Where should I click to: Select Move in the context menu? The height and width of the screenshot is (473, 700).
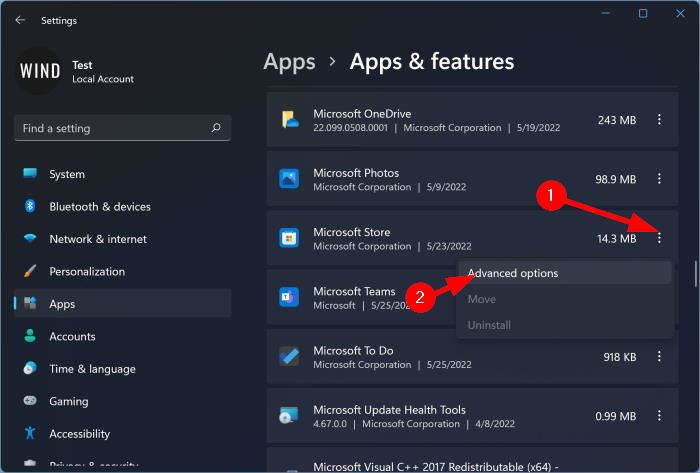[x=565, y=299]
